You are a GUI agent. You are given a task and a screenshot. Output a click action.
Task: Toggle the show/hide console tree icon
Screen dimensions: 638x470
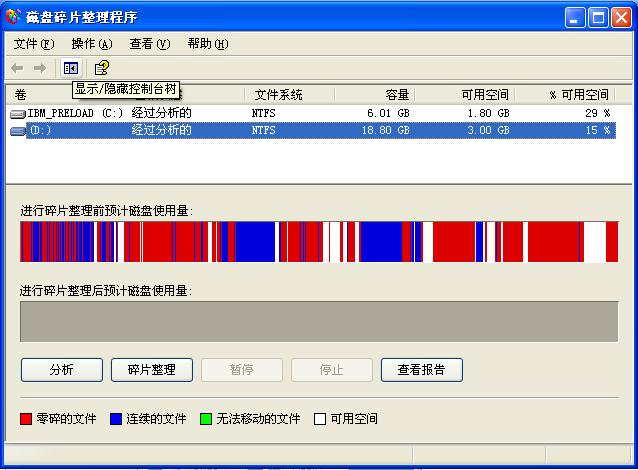point(70,68)
